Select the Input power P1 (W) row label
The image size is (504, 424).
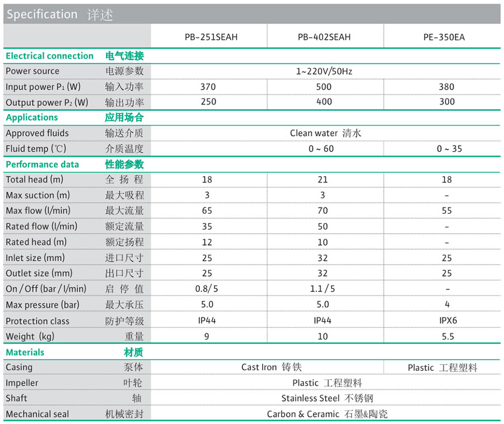tap(43, 87)
